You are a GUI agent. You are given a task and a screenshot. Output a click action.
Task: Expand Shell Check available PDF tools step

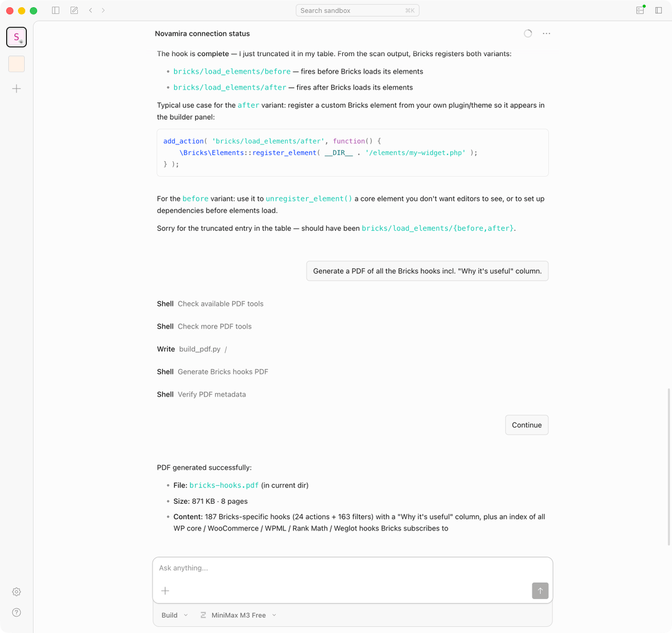210,304
